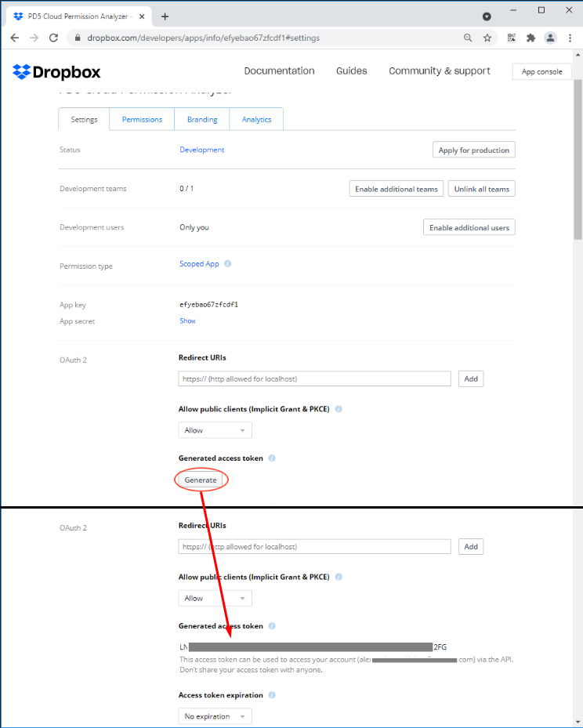Reload the page with refresh icon

coord(53,38)
